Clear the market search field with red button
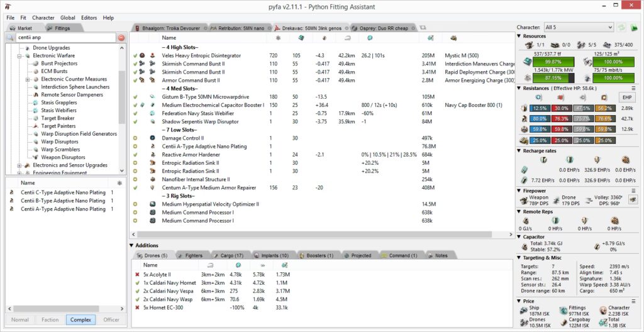 coord(121,38)
